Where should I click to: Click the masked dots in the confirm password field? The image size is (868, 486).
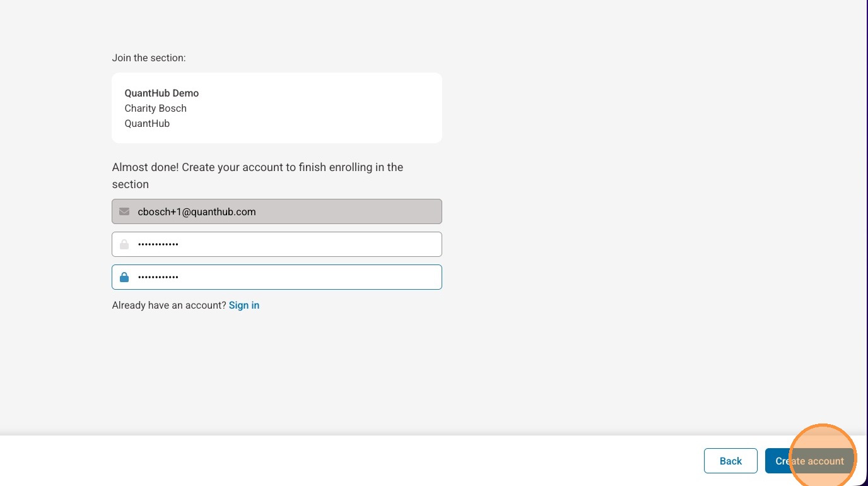tap(158, 277)
